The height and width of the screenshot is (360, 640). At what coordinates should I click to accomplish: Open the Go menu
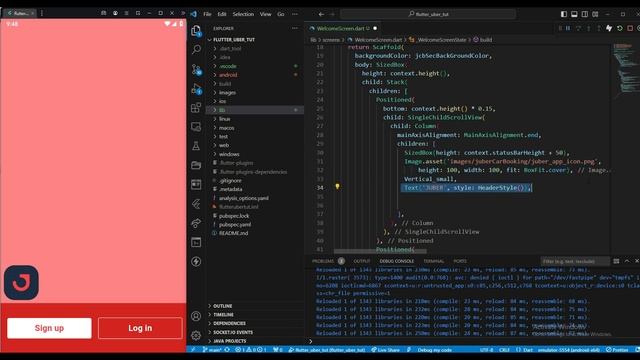pos(281,14)
